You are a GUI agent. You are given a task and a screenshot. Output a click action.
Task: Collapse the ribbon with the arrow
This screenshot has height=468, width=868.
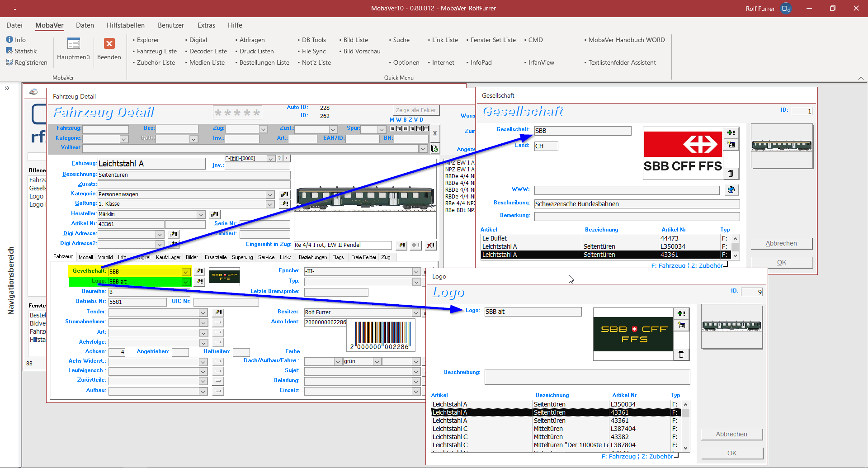click(861, 78)
